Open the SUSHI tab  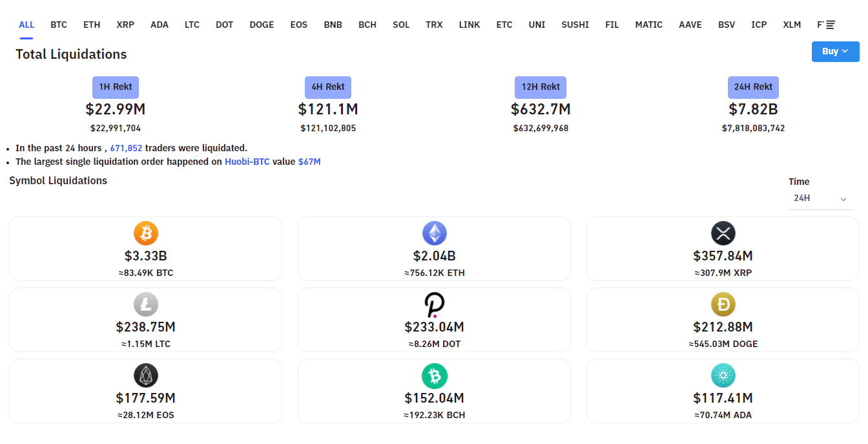click(575, 25)
